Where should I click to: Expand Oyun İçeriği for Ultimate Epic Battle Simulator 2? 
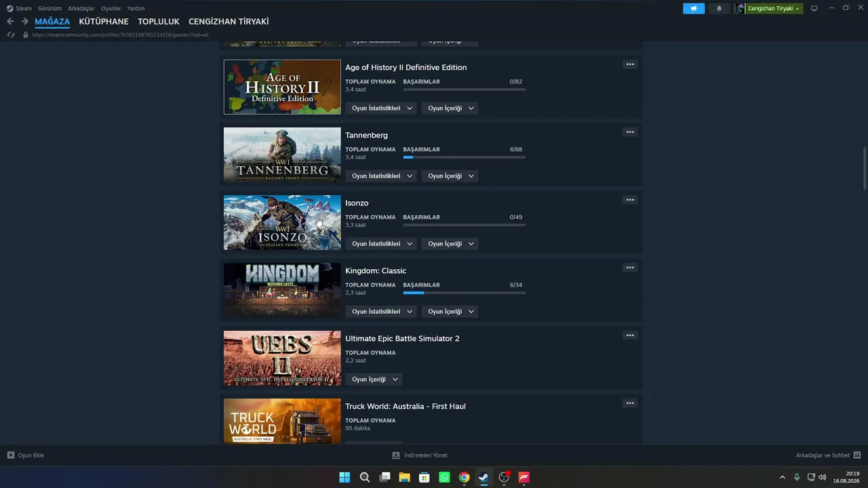pyautogui.click(x=374, y=380)
